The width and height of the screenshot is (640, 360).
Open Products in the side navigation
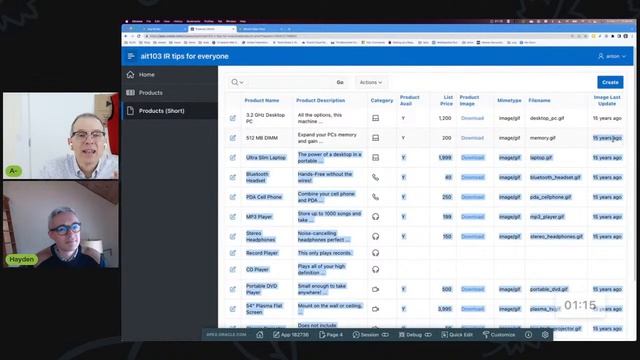point(170,93)
